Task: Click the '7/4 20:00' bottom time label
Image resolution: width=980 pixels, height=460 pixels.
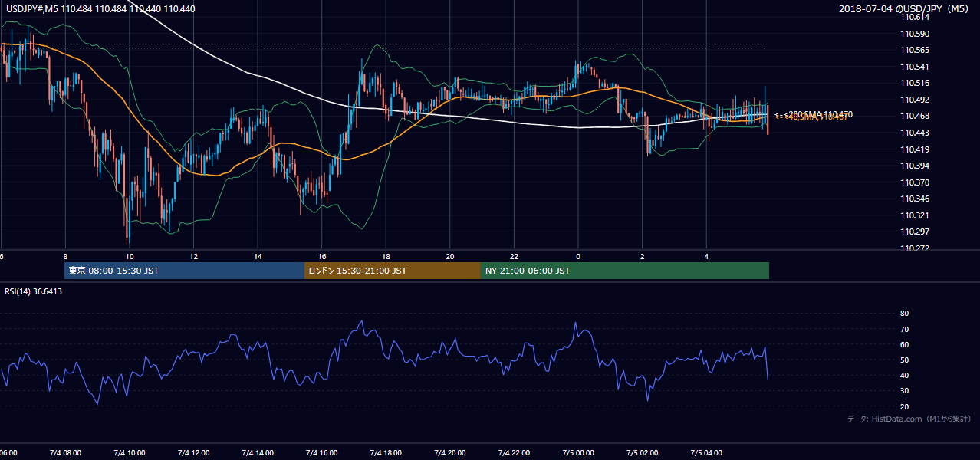Action: pyautogui.click(x=450, y=452)
